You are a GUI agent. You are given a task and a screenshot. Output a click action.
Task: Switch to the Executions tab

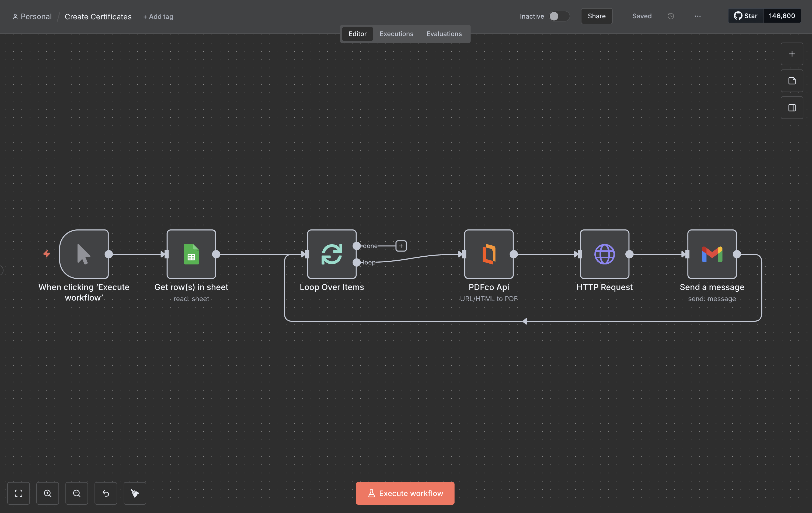tap(396, 34)
